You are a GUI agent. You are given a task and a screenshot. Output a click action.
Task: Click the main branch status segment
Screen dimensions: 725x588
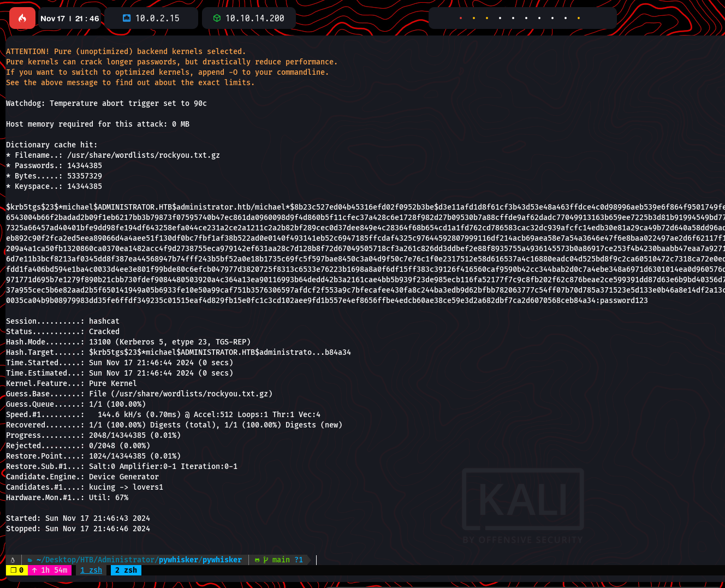283,560
